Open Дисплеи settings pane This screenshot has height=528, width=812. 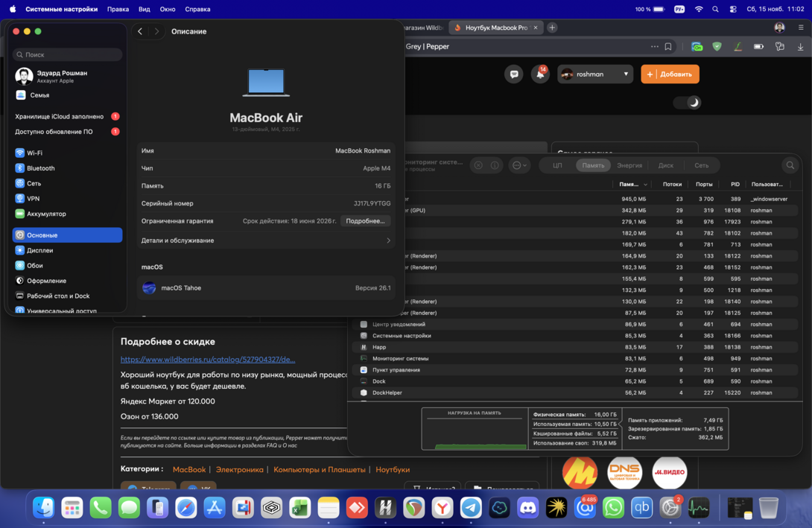pyautogui.click(x=67, y=250)
